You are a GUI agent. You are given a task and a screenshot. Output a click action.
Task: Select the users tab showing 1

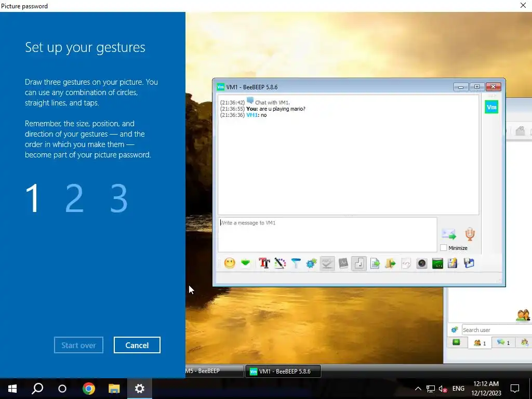(x=480, y=343)
